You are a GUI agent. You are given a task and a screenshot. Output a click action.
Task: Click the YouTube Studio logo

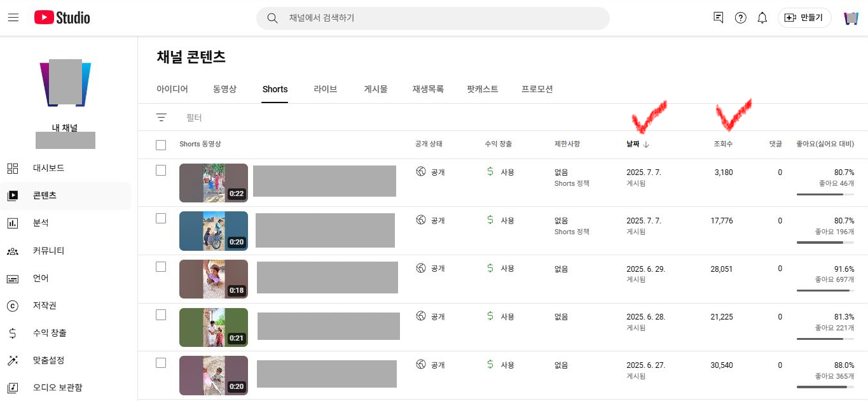click(62, 18)
